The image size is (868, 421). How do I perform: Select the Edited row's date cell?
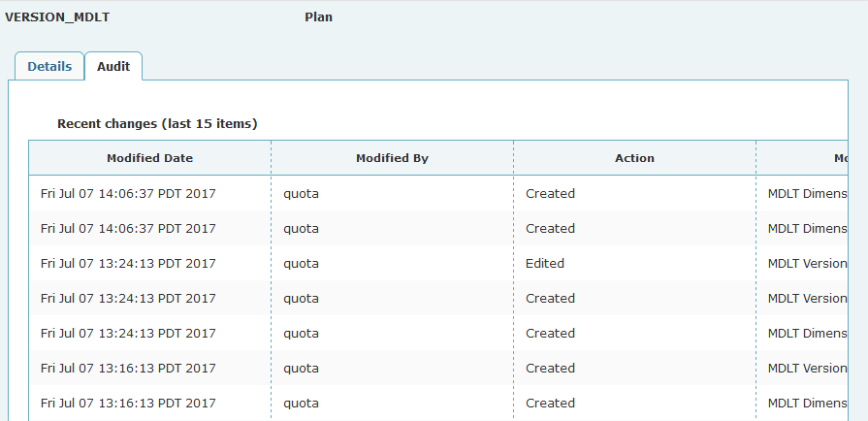coord(128,263)
